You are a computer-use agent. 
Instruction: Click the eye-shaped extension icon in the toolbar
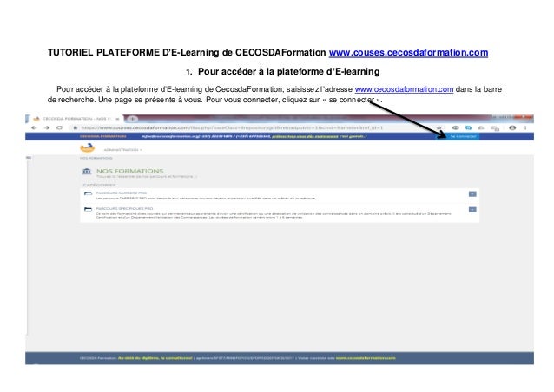pyautogui.click(x=455, y=127)
